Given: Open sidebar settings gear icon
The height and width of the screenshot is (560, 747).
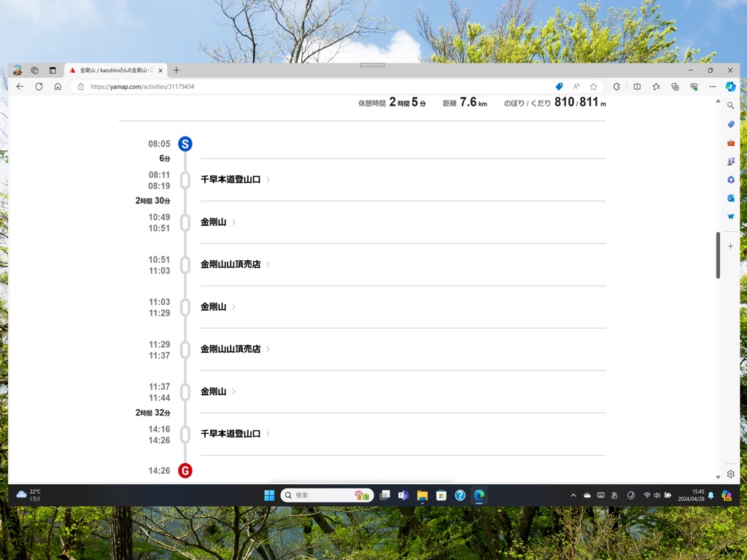Looking at the screenshot, I should [730, 474].
